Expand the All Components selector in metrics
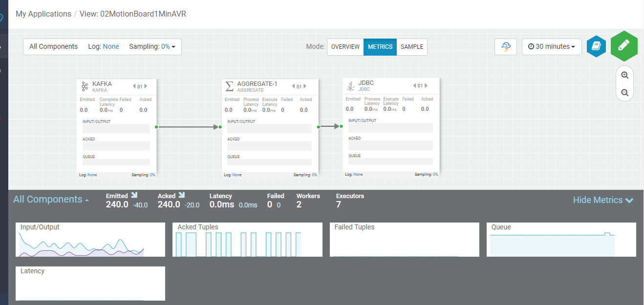Image resolution: width=644 pixels, height=305 pixels. (51, 200)
